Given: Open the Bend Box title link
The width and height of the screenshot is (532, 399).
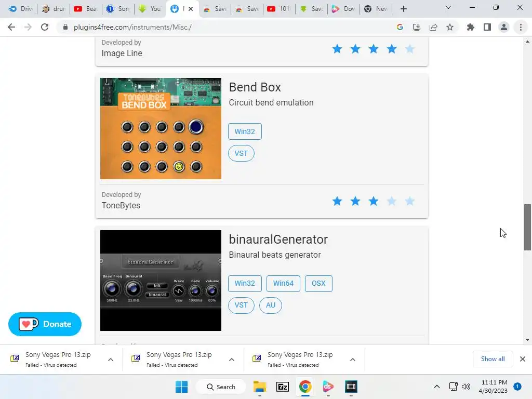Looking at the screenshot, I should (x=255, y=87).
